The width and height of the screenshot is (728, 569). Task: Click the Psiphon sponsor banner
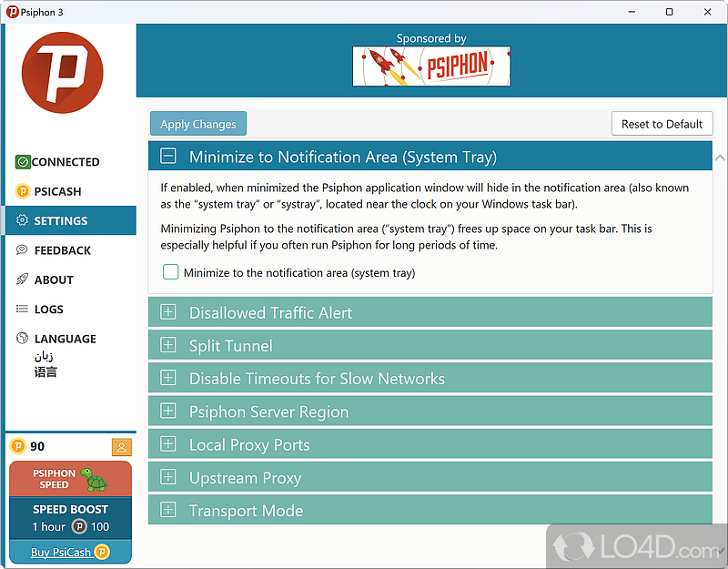click(x=431, y=66)
